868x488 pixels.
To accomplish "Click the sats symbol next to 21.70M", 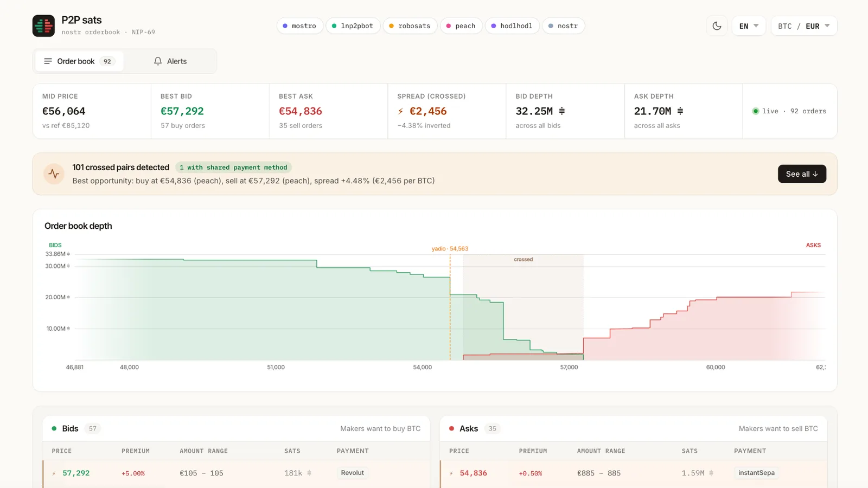I will (x=680, y=111).
